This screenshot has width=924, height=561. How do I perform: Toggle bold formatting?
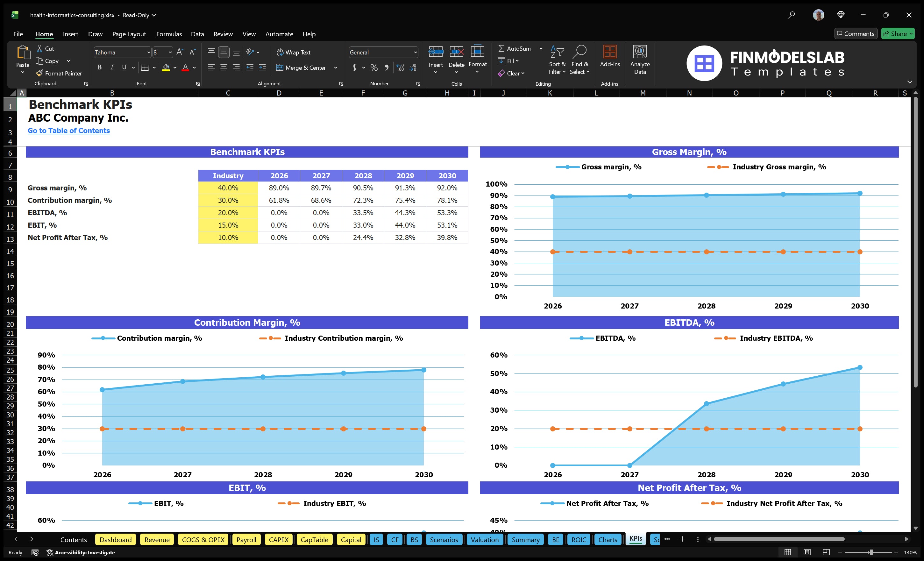point(99,67)
